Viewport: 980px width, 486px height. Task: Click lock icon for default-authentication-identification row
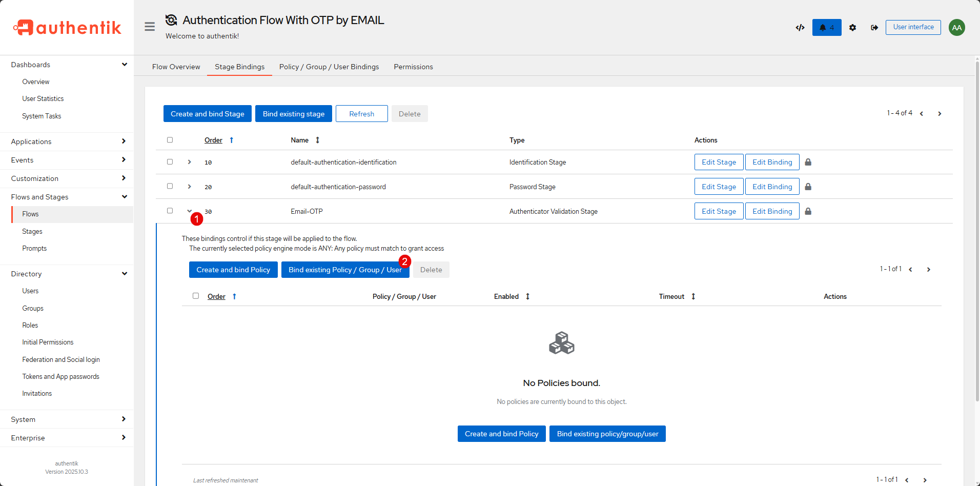[x=808, y=162]
